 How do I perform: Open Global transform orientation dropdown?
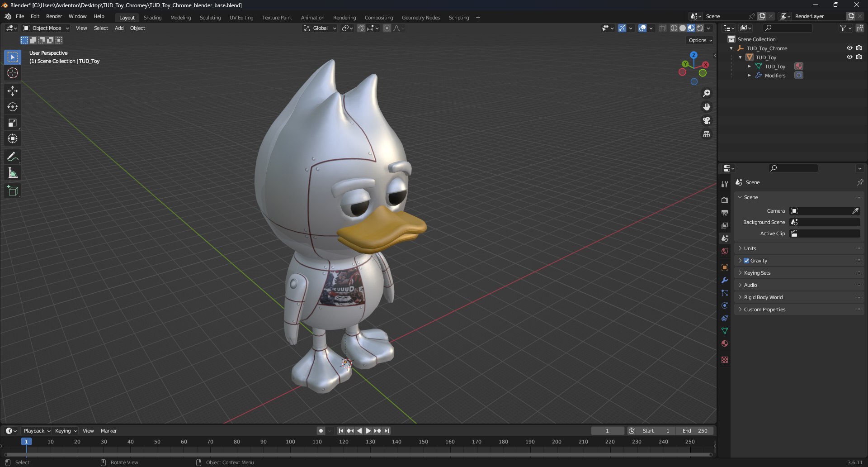click(320, 28)
